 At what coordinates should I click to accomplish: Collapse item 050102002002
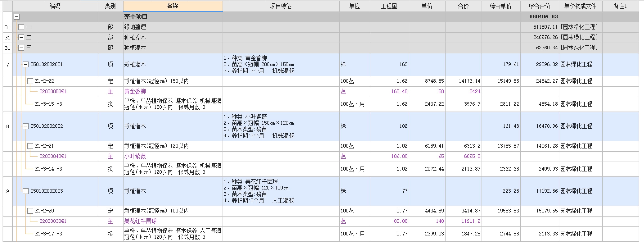point(25,126)
